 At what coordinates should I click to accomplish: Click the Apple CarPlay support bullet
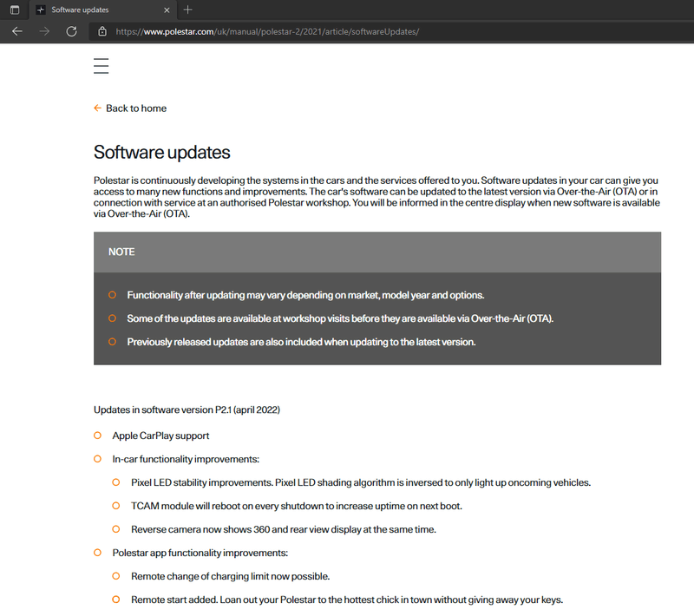(x=160, y=436)
